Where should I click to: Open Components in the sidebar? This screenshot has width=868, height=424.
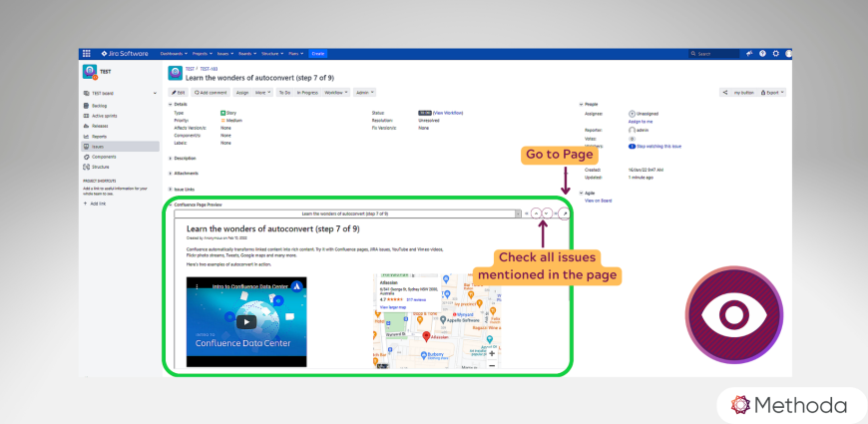coord(103,157)
